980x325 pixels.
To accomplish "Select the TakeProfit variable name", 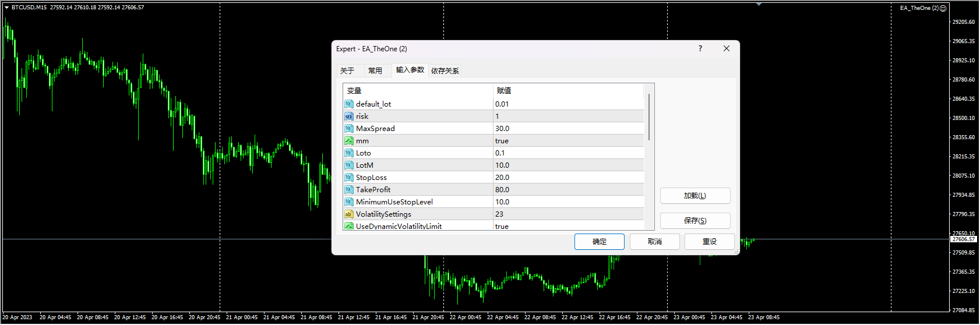I will [373, 190].
